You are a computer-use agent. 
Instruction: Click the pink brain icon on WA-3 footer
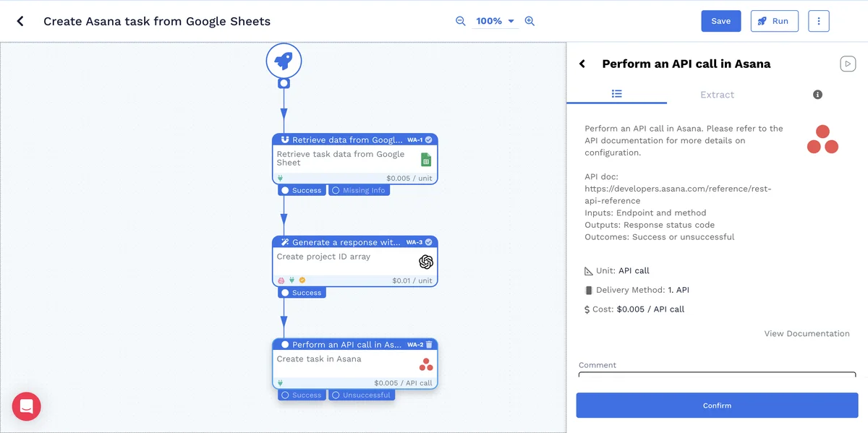point(281,280)
